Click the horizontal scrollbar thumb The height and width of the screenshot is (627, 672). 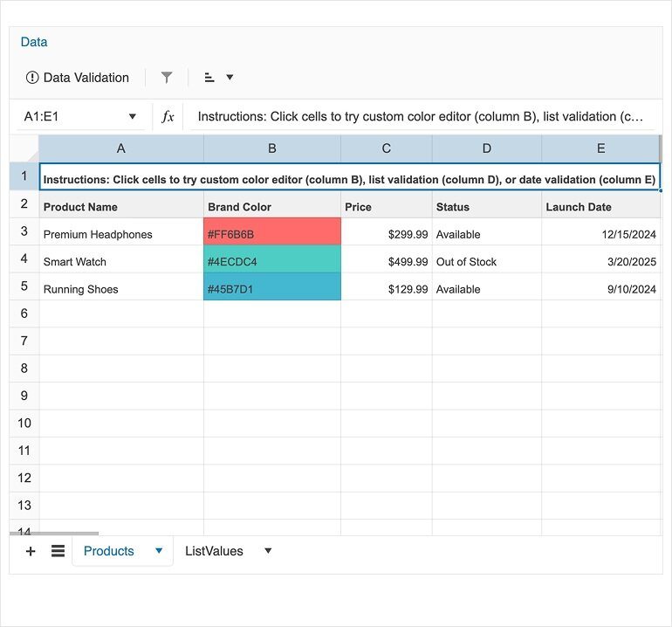pyautogui.click(x=54, y=534)
